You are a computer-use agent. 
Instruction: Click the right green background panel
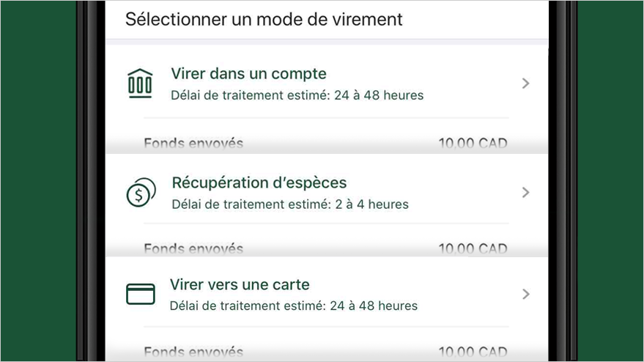point(610,181)
